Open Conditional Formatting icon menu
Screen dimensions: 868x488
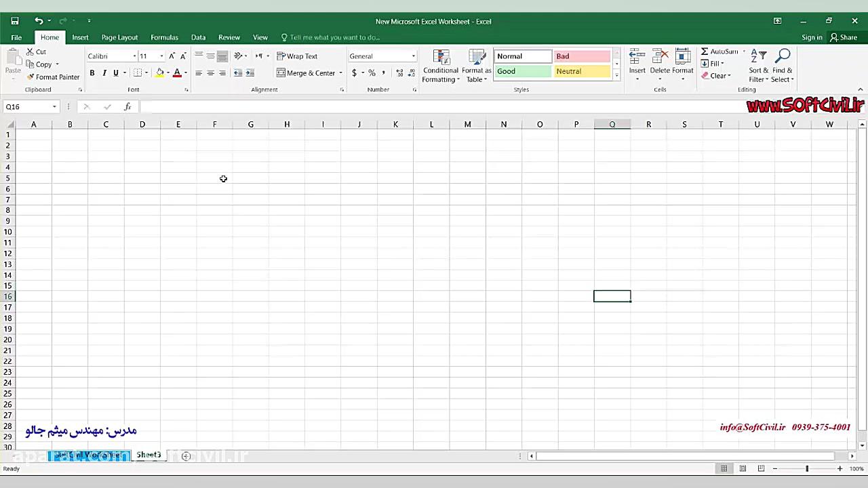coord(441,60)
